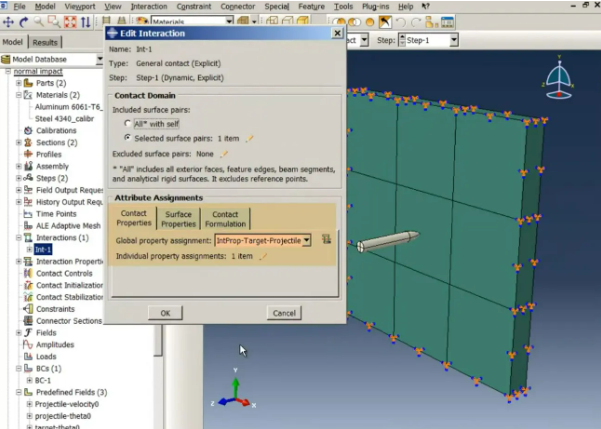
Task: Select Loads in the model tree
Action: coord(46,357)
